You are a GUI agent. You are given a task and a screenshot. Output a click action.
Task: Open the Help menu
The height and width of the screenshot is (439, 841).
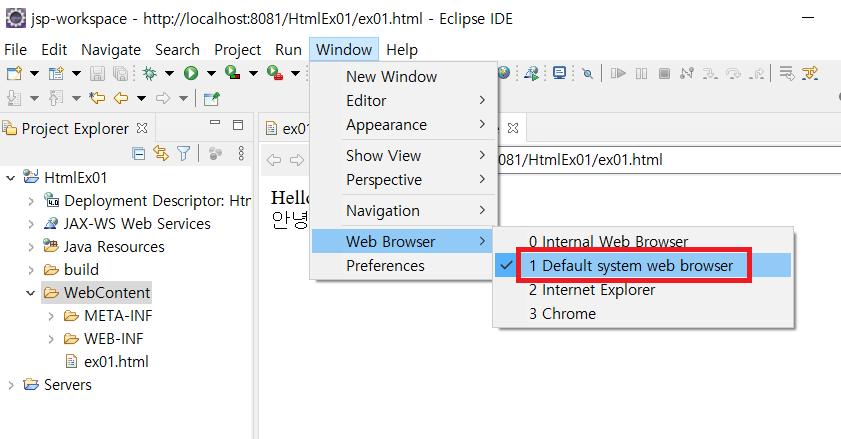(402, 50)
